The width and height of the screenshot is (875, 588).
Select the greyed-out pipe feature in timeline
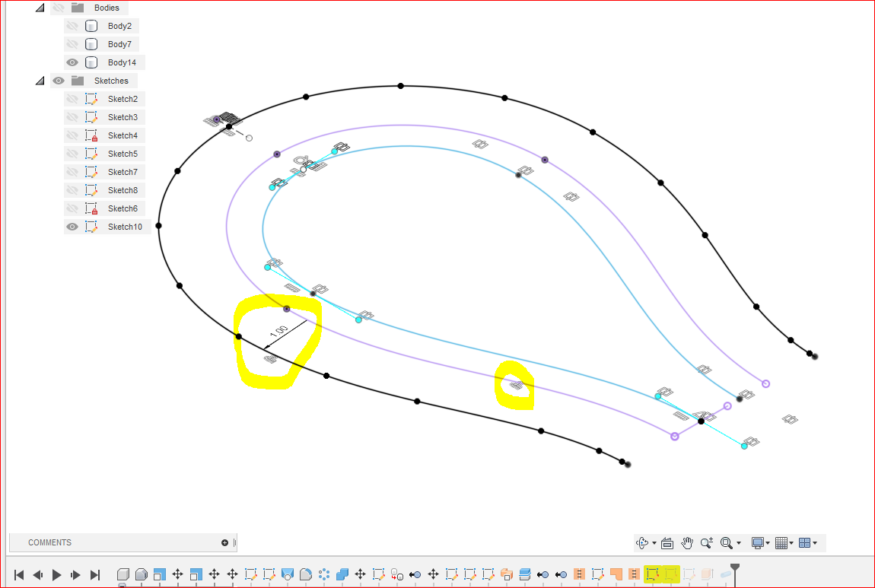726,574
